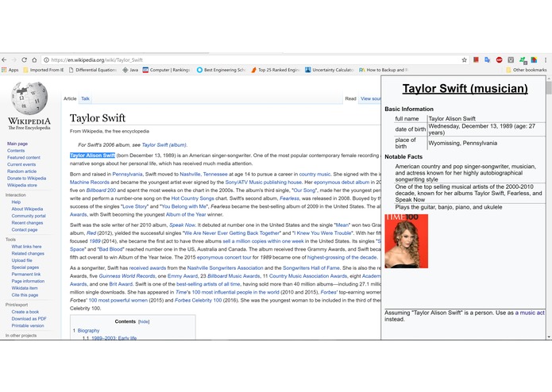Open the Taylor Swift (album) link
This screenshot has height=392, width=552.
click(x=164, y=145)
